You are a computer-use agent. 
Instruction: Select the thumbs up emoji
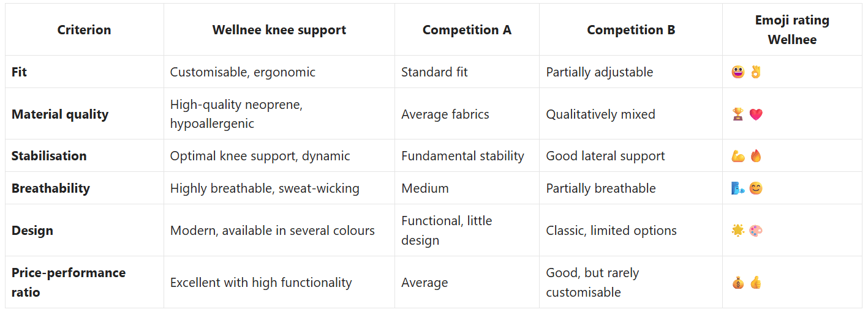(756, 283)
